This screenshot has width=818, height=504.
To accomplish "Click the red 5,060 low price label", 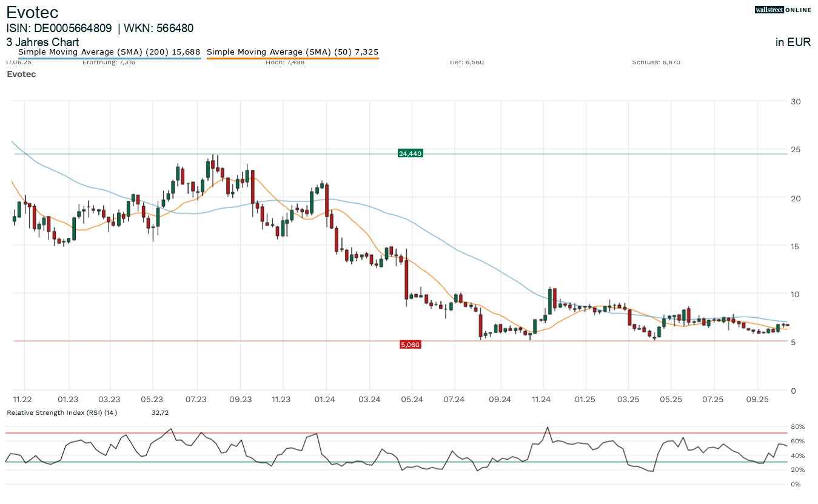I will click(410, 344).
